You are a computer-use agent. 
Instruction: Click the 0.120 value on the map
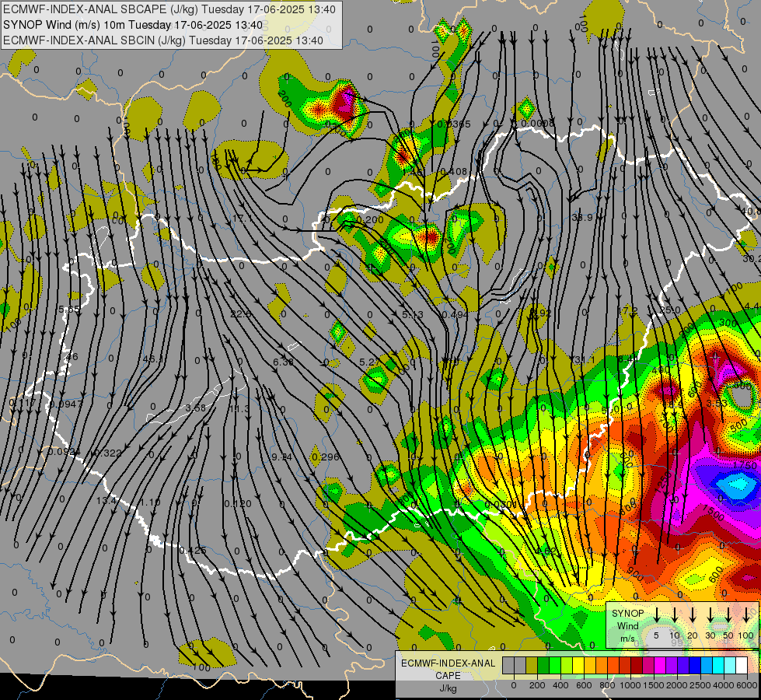point(238,504)
